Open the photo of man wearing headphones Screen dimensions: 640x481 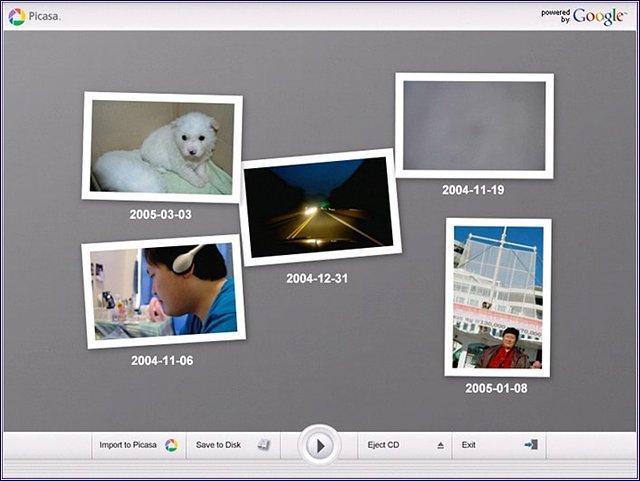(x=164, y=291)
